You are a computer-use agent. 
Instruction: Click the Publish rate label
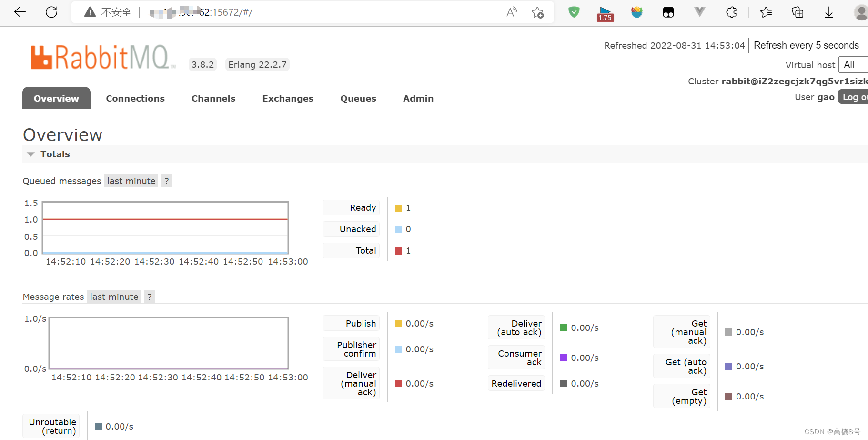pos(351,324)
